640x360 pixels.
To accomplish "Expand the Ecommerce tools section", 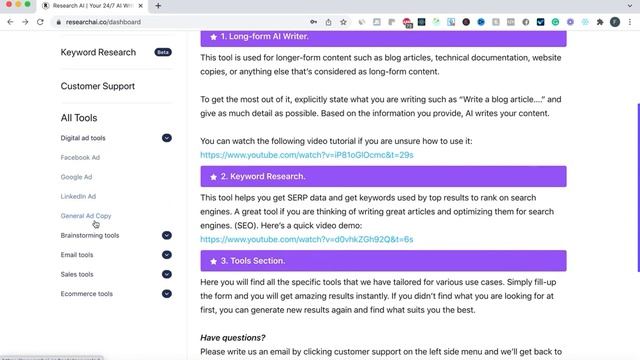I will click(x=167, y=294).
